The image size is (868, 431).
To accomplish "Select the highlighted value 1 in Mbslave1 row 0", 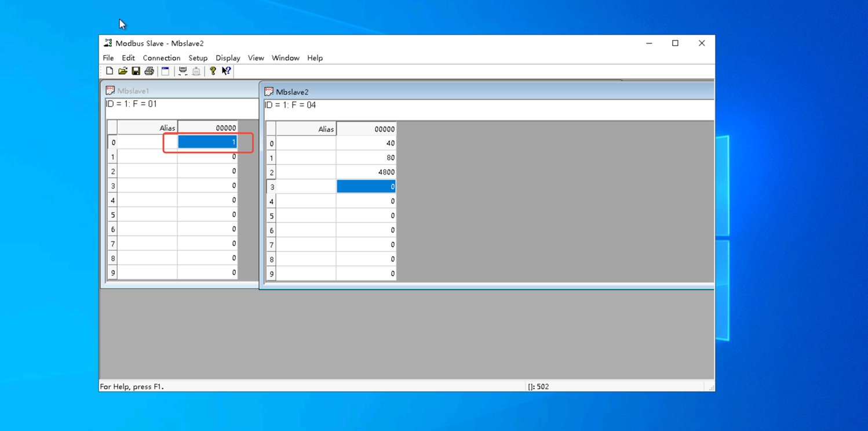I will click(x=207, y=142).
